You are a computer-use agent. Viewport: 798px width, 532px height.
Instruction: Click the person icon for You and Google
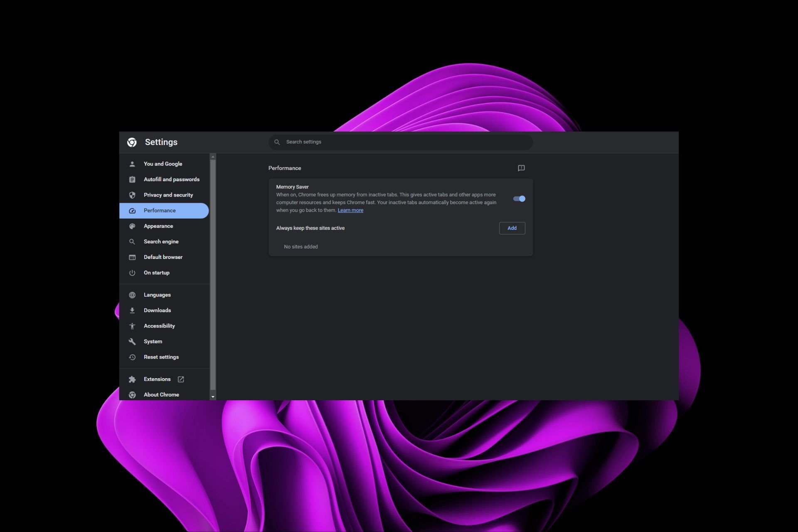(x=132, y=164)
